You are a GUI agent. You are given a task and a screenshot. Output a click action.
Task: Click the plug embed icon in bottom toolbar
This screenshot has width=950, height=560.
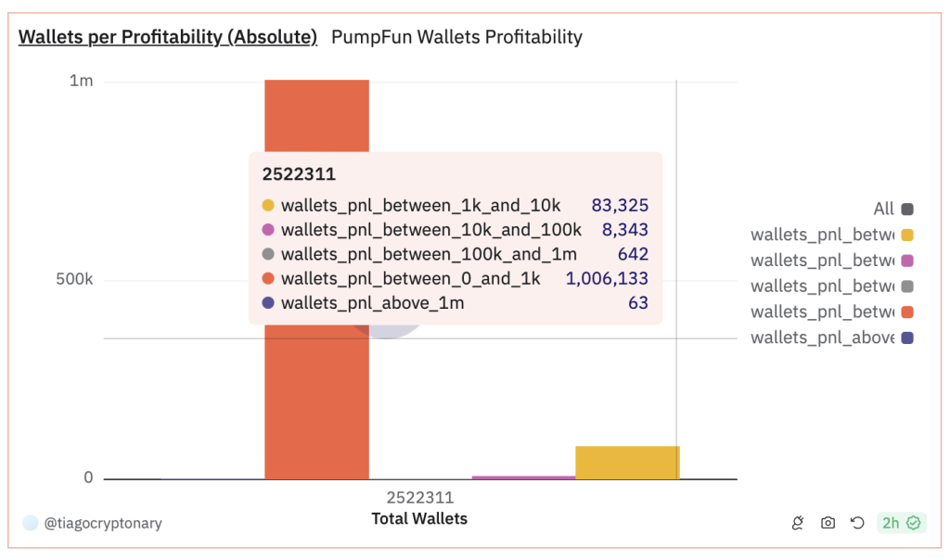798,523
